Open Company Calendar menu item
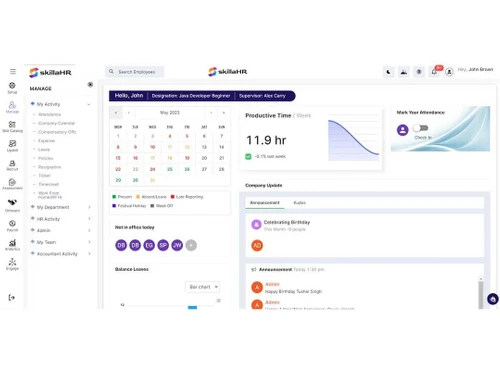 click(56, 123)
